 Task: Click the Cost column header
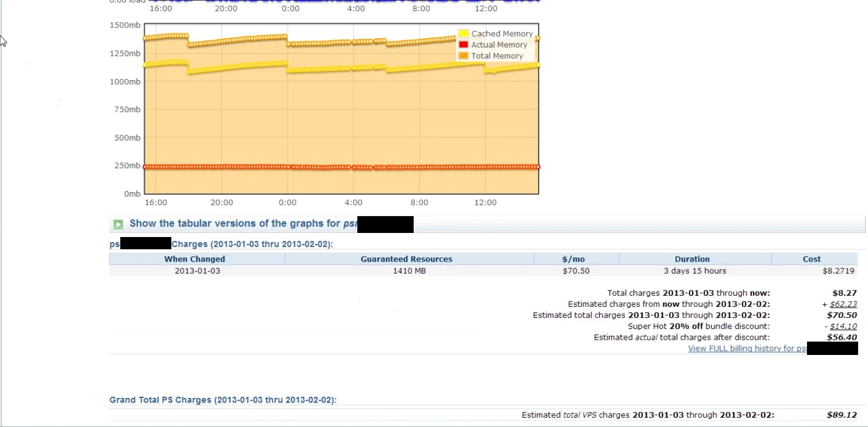point(812,259)
